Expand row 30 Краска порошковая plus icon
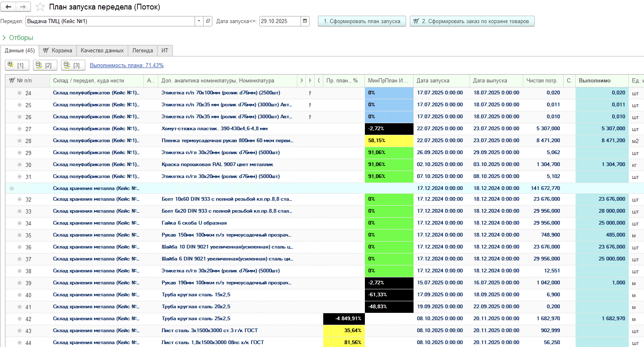Image resolution: width=644 pixels, height=347 pixels. pos(19,165)
